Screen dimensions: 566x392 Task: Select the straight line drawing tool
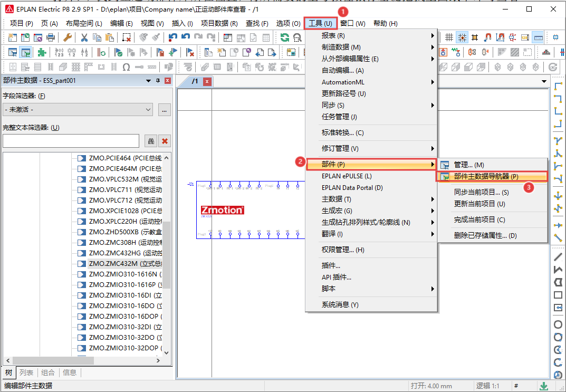[x=558, y=256]
